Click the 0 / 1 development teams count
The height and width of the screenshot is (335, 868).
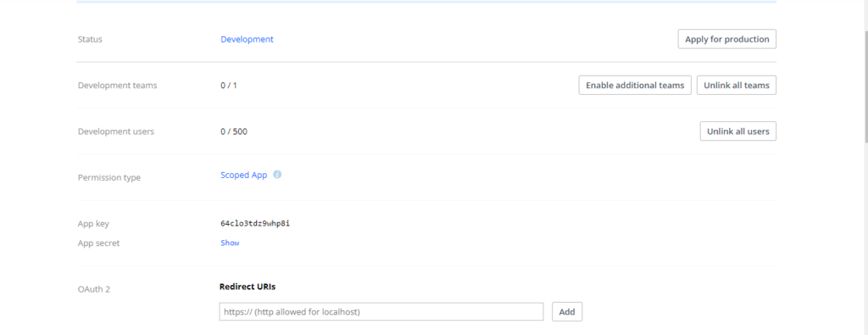coord(228,86)
